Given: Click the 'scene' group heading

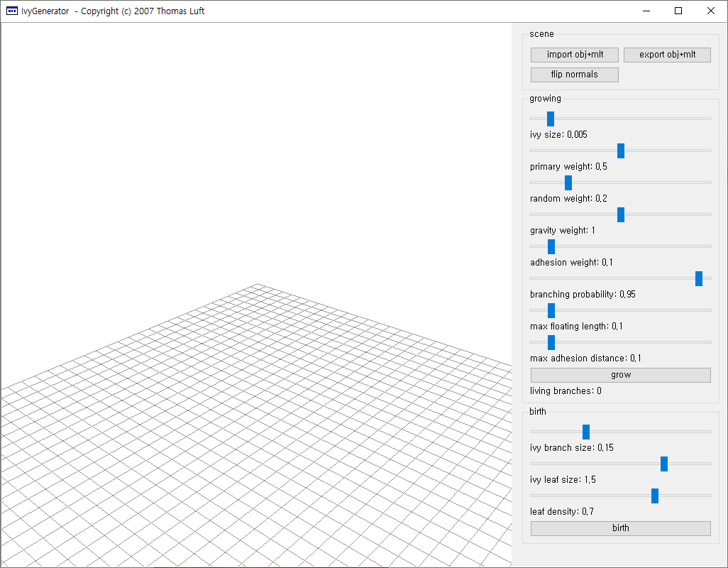Looking at the screenshot, I should [x=541, y=34].
